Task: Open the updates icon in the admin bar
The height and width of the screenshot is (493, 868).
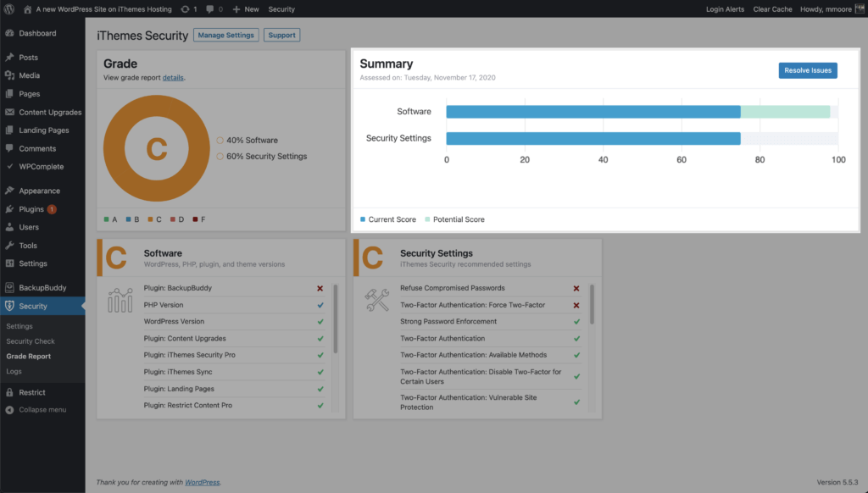Action: point(185,8)
